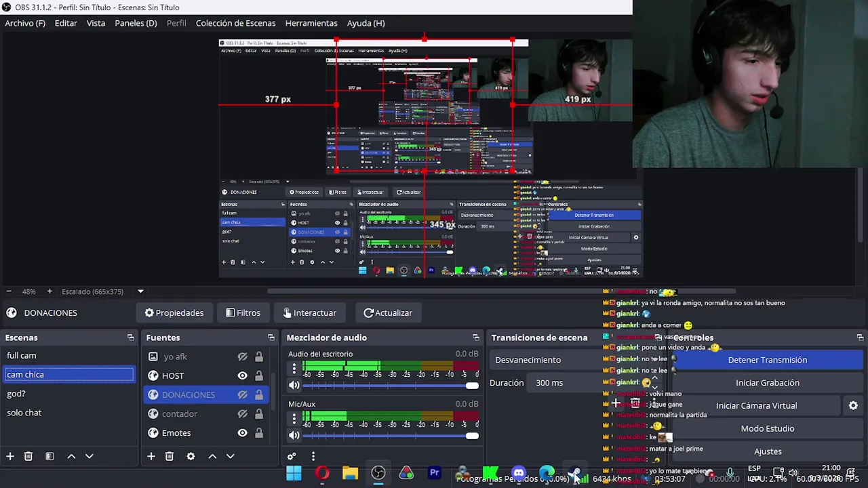The image size is (868, 488).
Task: Open Premiere Pro from taskbar
Action: (x=435, y=473)
